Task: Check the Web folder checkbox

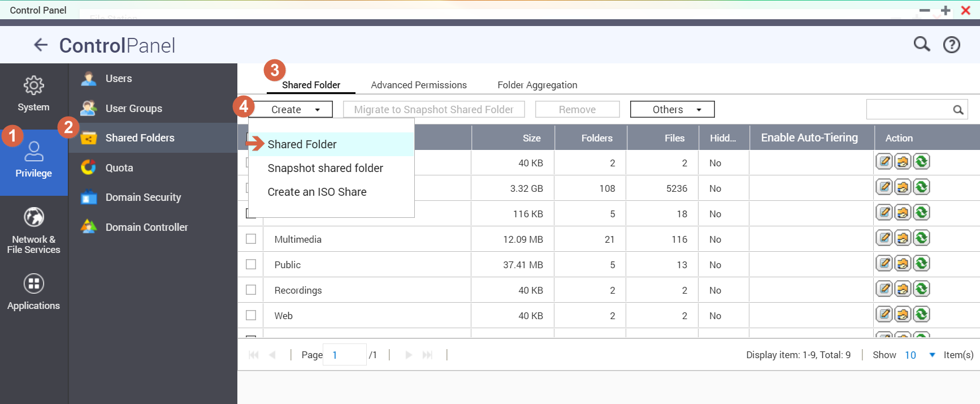Action: (x=251, y=315)
